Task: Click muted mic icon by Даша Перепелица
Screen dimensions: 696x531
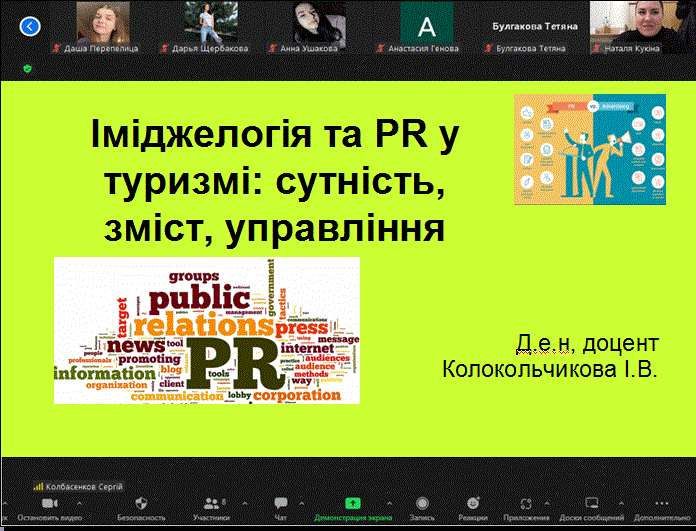Action: (x=56, y=48)
